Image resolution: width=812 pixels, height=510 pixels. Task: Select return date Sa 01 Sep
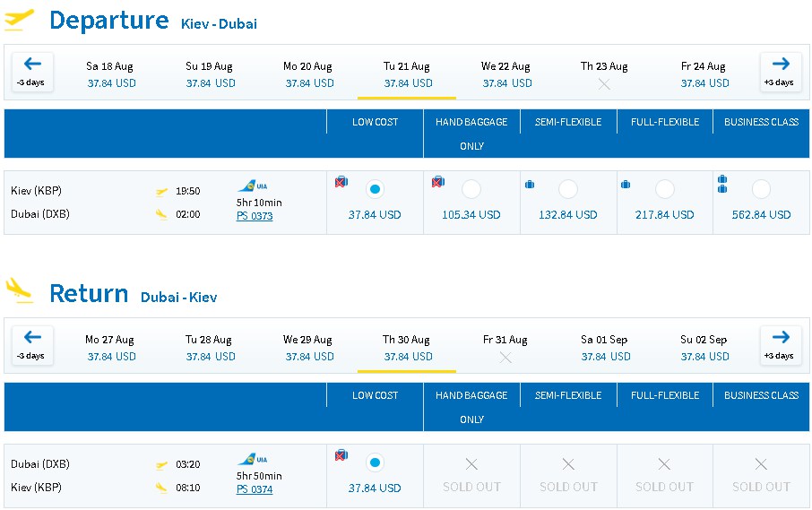605,348
